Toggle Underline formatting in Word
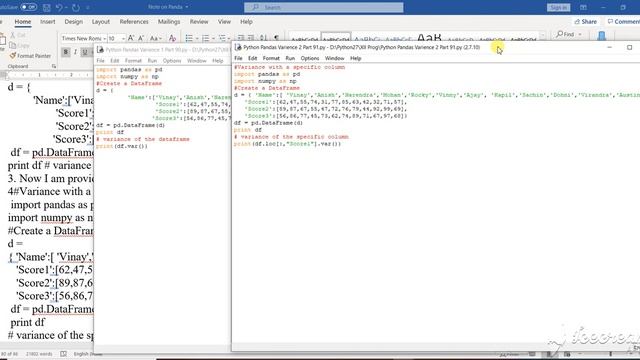 85,52
